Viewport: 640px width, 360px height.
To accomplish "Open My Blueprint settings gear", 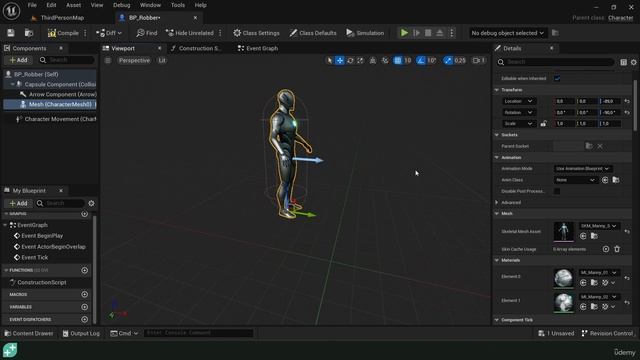I will click(91, 203).
